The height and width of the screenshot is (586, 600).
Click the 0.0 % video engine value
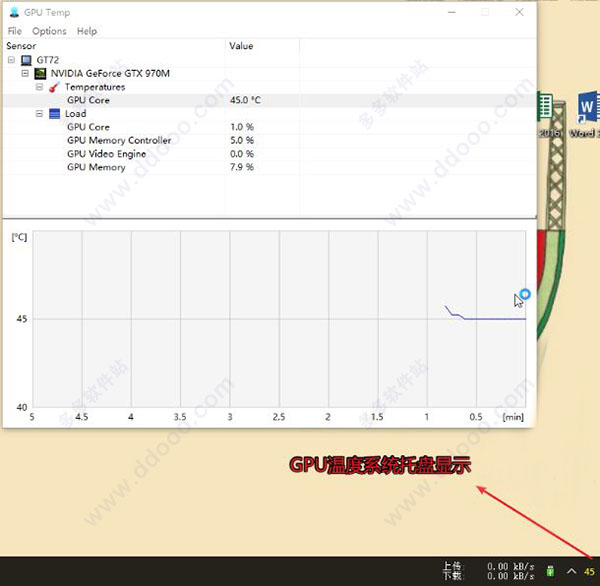pos(242,154)
